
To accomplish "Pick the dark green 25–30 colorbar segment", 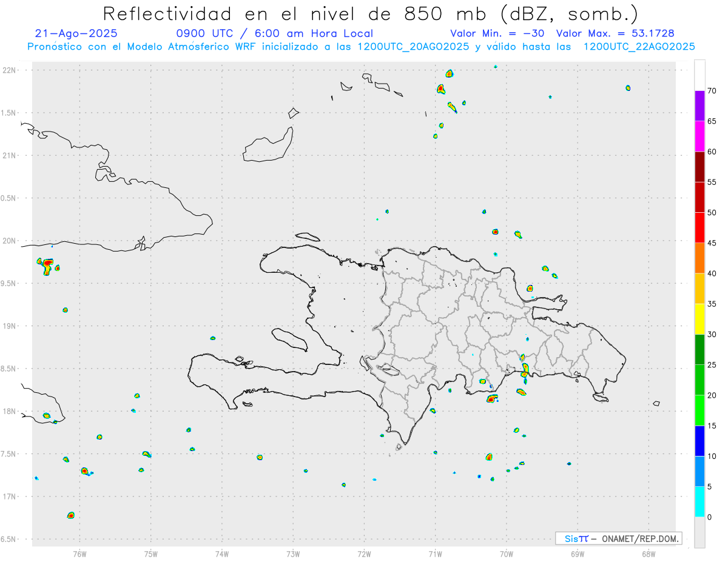I will pyautogui.click(x=699, y=349).
